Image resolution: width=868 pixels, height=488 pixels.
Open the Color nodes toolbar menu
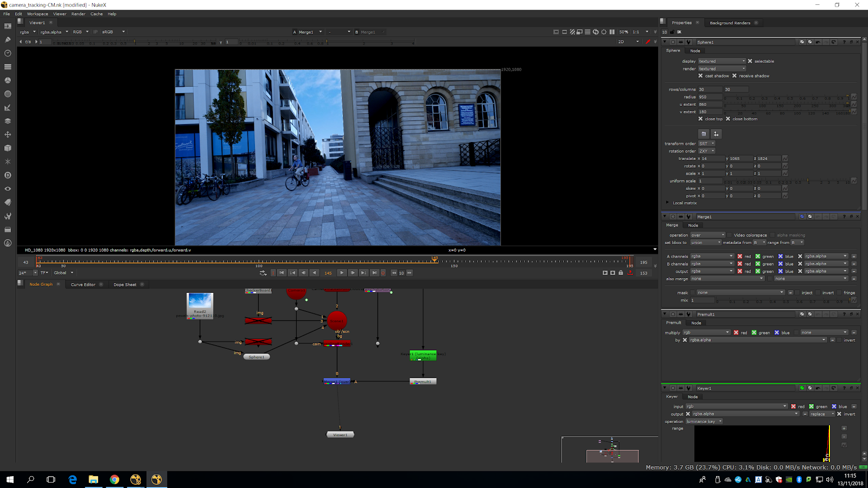click(8, 80)
